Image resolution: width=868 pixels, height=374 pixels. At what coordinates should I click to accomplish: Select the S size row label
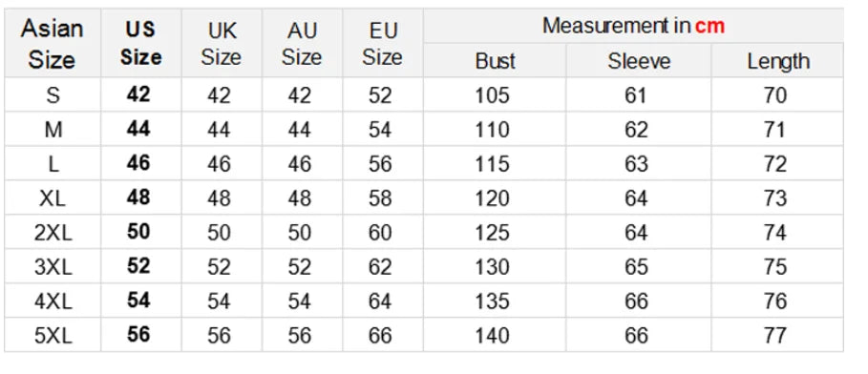[52, 94]
